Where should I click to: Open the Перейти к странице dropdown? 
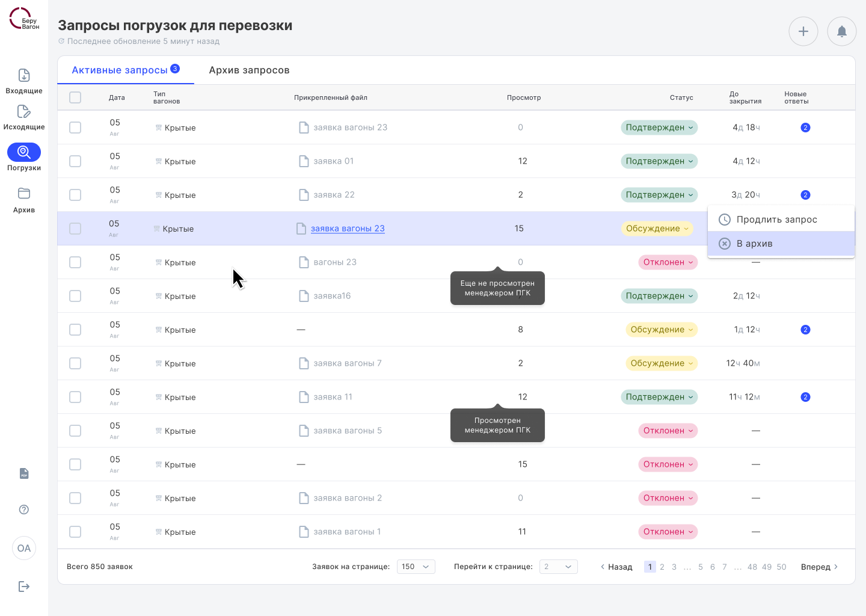click(x=558, y=567)
